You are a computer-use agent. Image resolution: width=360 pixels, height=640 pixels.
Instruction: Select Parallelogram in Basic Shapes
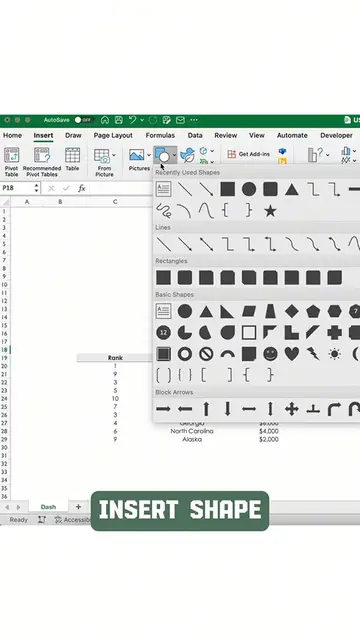coord(249,311)
